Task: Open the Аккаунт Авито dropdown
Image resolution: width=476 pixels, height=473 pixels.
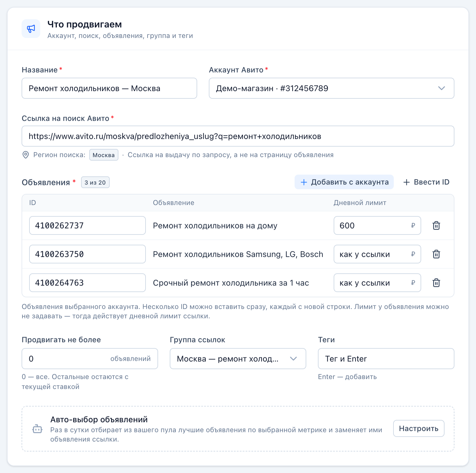Action: (x=331, y=88)
